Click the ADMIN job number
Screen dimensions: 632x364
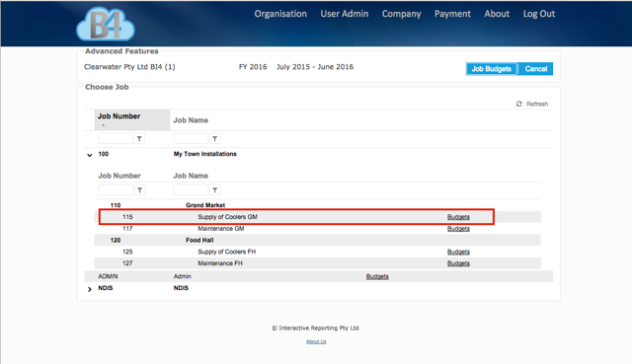coord(108,276)
